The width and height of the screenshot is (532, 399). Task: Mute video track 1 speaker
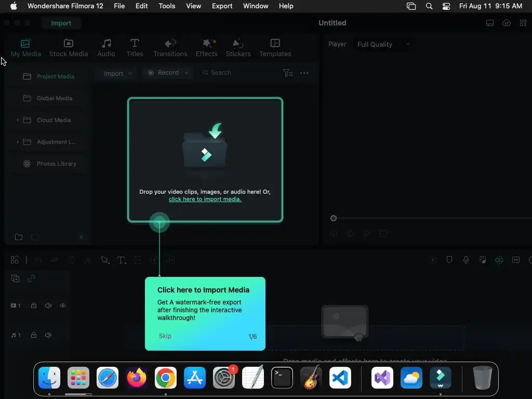[x=48, y=305]
